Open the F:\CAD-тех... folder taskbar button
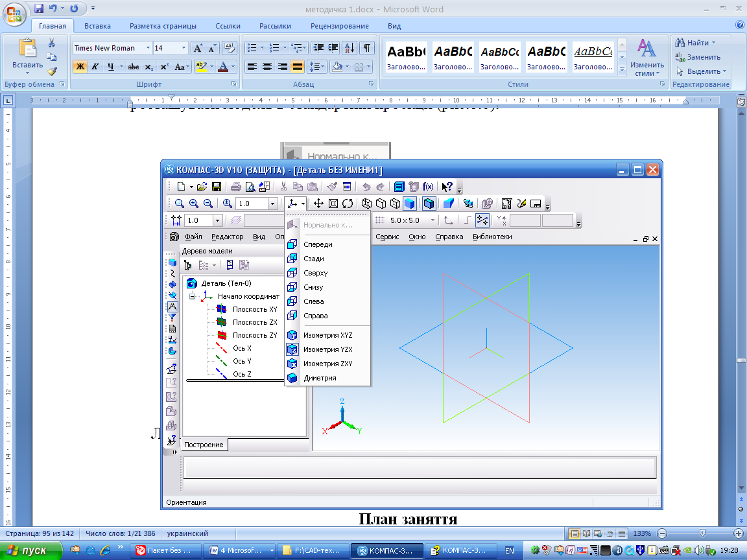This screenshot has height=560, width=747. (x=313, y=550)
